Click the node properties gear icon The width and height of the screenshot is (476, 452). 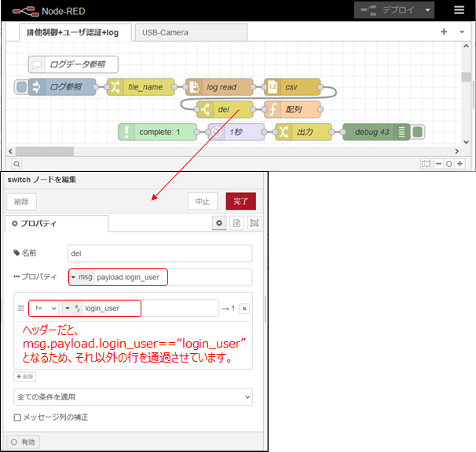[221, 224]
